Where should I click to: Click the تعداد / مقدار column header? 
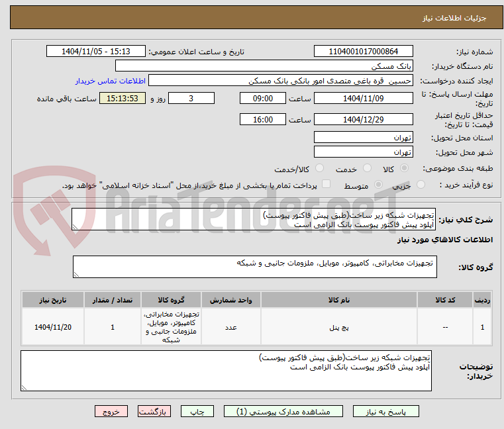113,300
